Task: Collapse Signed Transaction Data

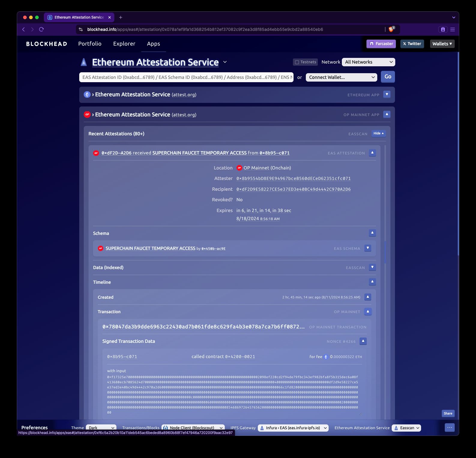Action: tap(363, 341)
